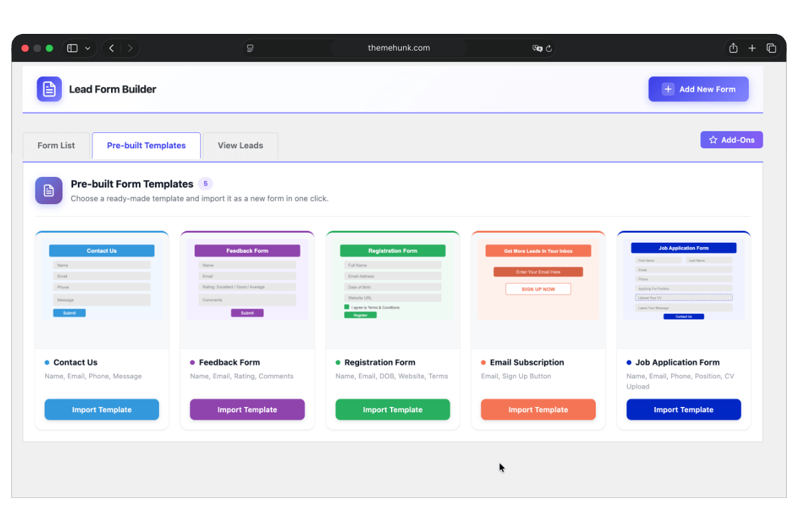This screenshot has width=798, height=532.
Task: Click the Pre-built Form Templates section icon
Action: click(49, 190)
